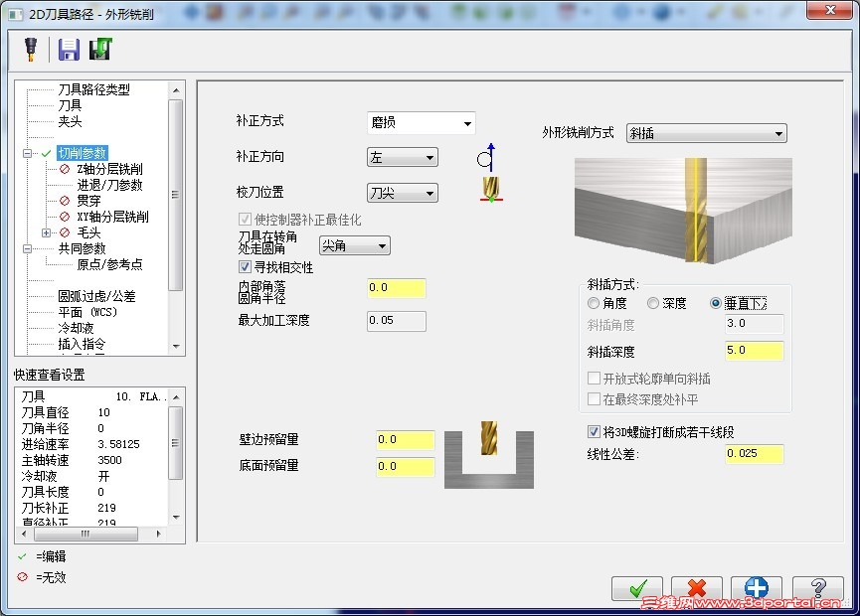Expand the 毛头 tree node
This screenshot has height=616, width=860.
coord(46,232)
